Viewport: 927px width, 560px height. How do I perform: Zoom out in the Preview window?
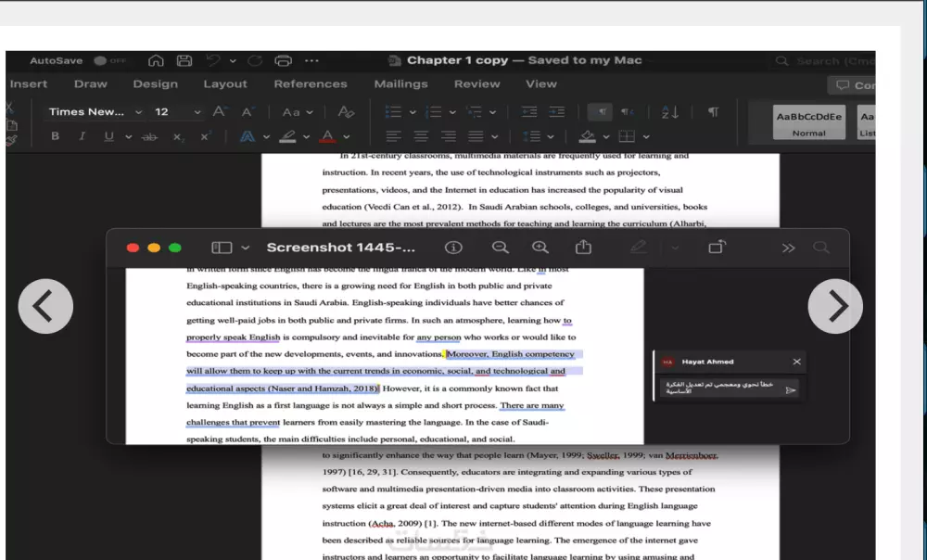point(501,248)
